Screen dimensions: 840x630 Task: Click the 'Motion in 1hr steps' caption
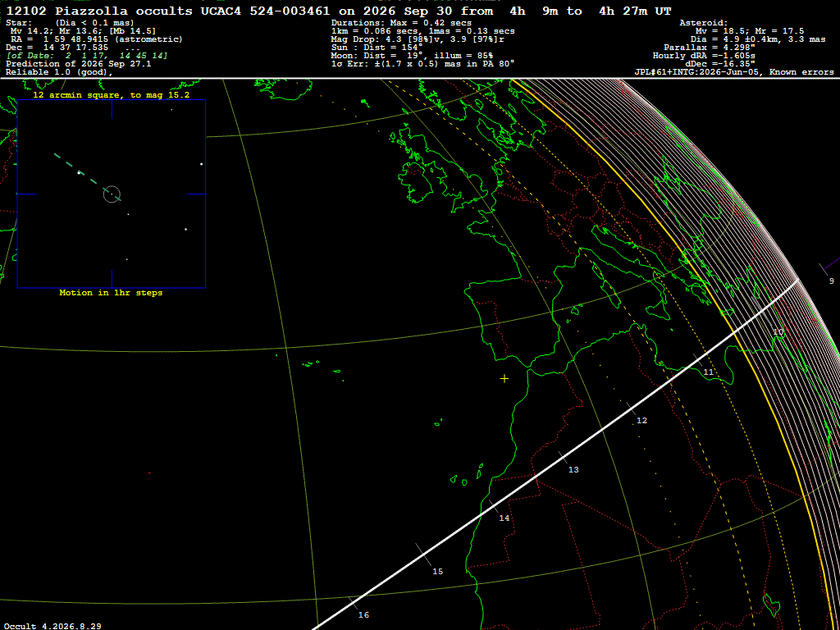111,293
